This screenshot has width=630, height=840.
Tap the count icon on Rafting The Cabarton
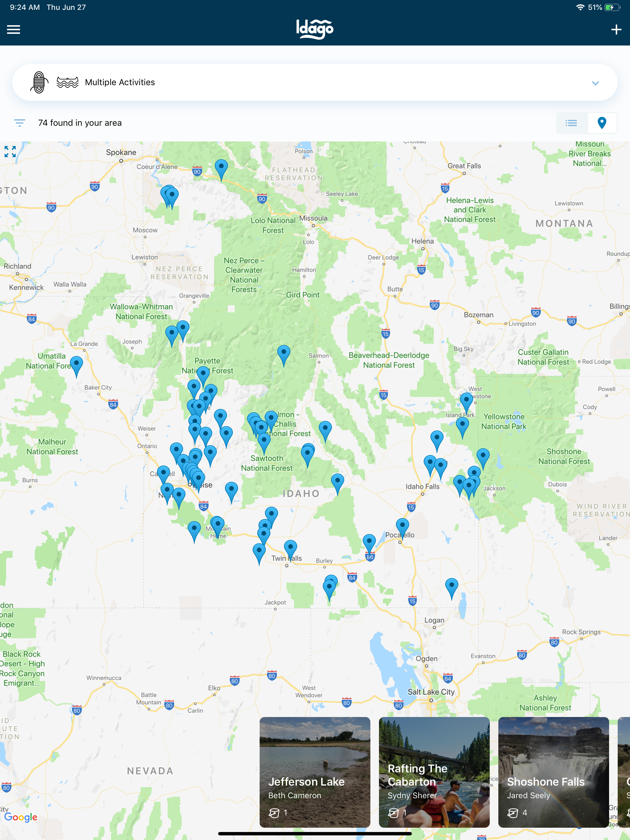click(x=393, y=812)
